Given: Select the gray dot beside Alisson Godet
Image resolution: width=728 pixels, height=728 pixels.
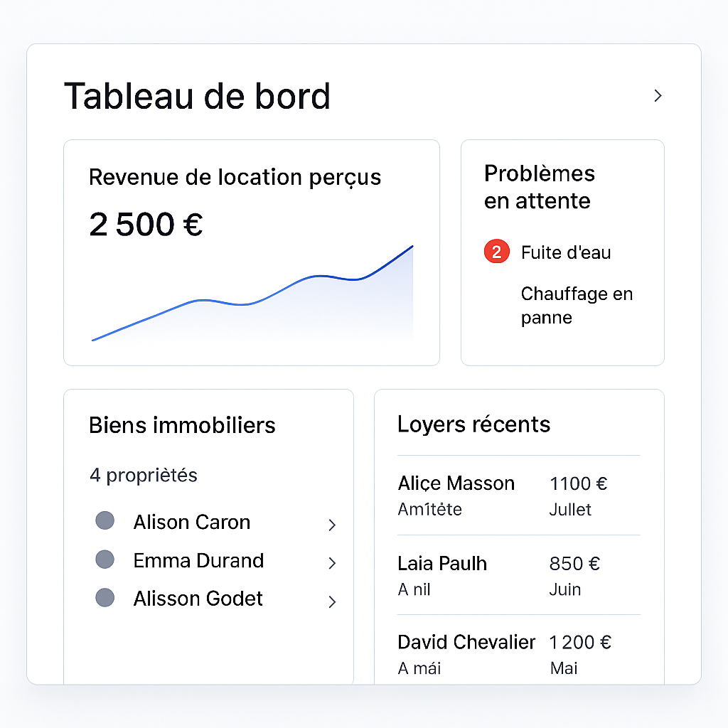Looking at the screenshot, I should tap(105, 597).
